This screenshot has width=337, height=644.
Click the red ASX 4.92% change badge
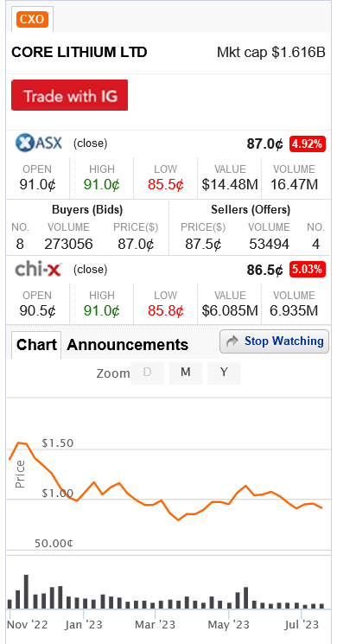point(308,144)
